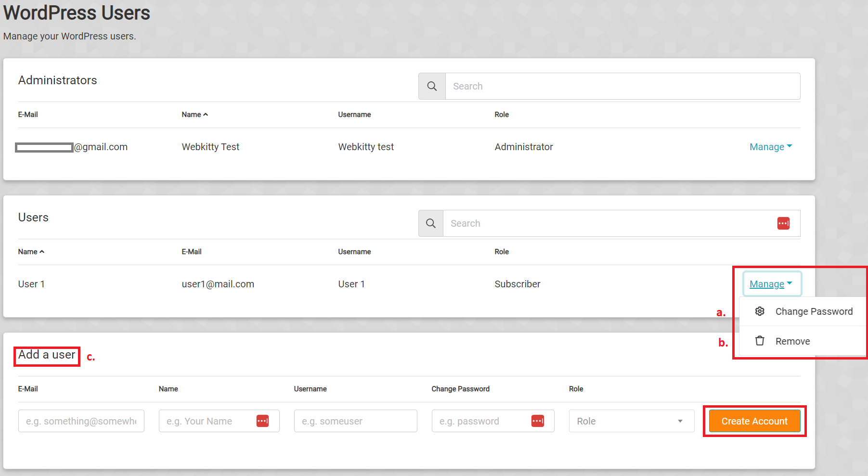Click red password manager icon in Users search
The height and width of the screenshot is (476, 868).
coord(783,223)
